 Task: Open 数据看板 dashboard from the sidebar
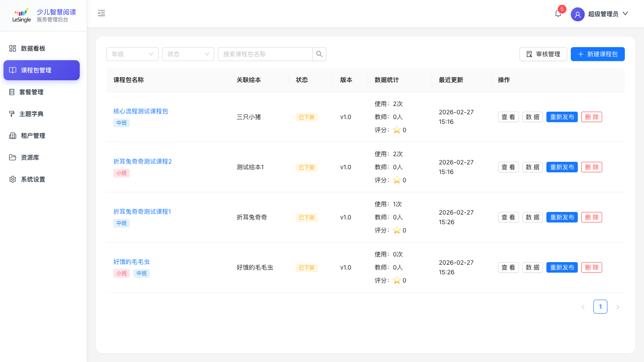(33, 48)
